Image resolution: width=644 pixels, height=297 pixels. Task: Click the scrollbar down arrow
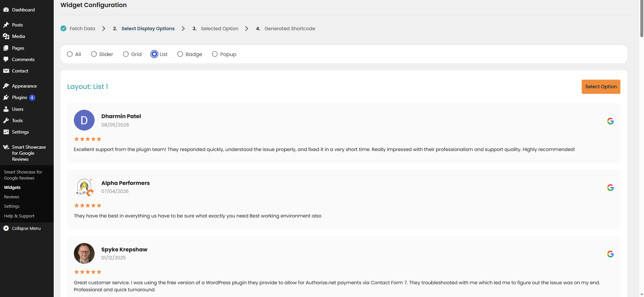point(642,294)
